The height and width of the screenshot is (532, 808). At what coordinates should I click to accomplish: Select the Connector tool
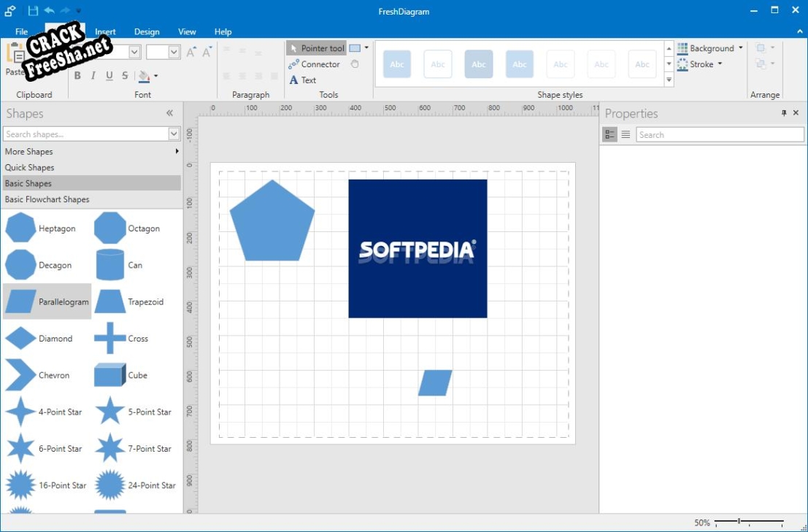click(x=314, y=64)
